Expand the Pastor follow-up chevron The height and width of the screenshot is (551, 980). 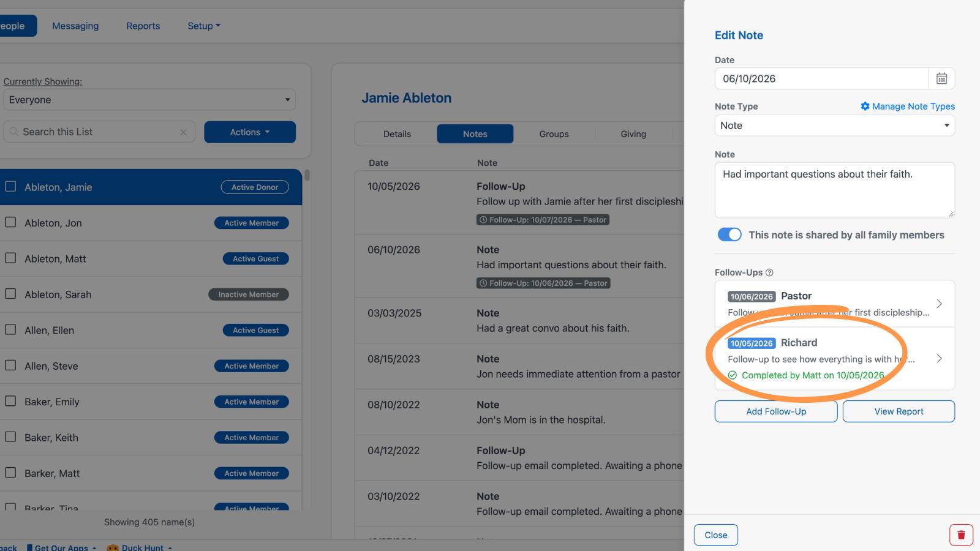pyautogui.click(x=939, y=304)
